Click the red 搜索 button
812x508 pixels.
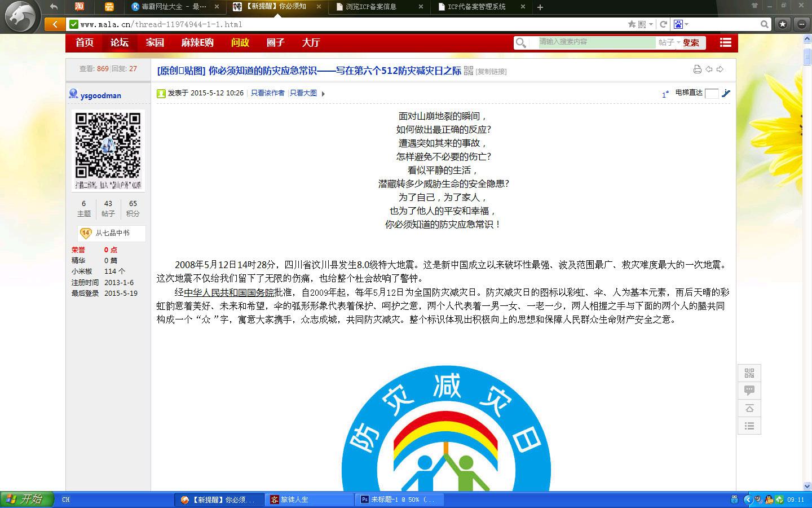pyautogui.click(x=691, y=42)
